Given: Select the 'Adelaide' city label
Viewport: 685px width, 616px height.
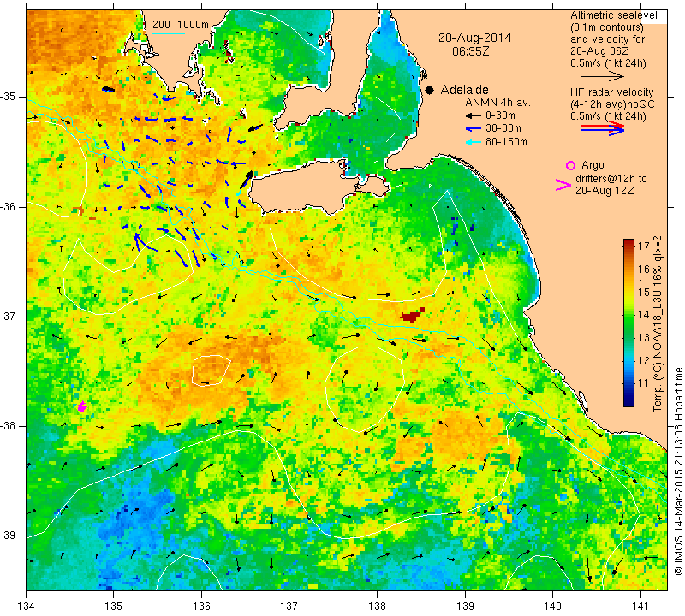Looking at the screenshot, I should (x=464, y=90).
